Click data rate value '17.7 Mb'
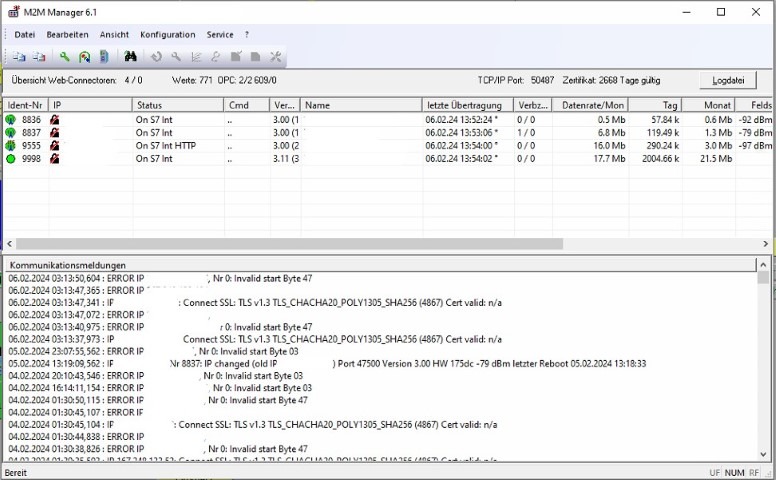This screenshot has width=776, height=480. (x=610, y=159)
